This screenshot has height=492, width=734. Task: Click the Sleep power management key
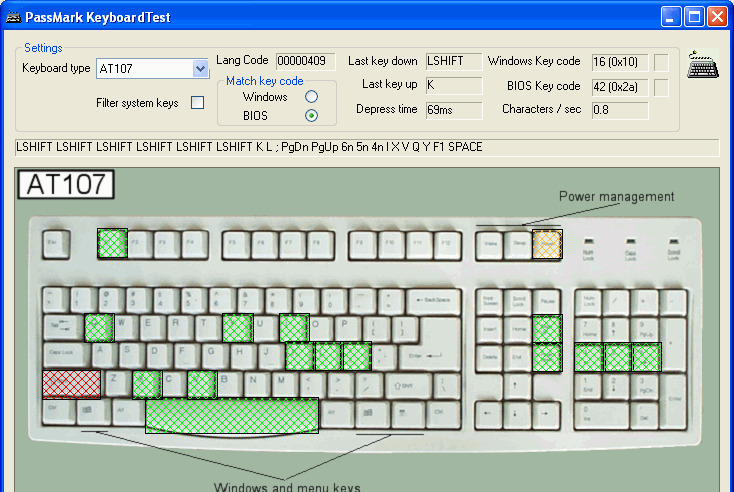click(518, 245)
